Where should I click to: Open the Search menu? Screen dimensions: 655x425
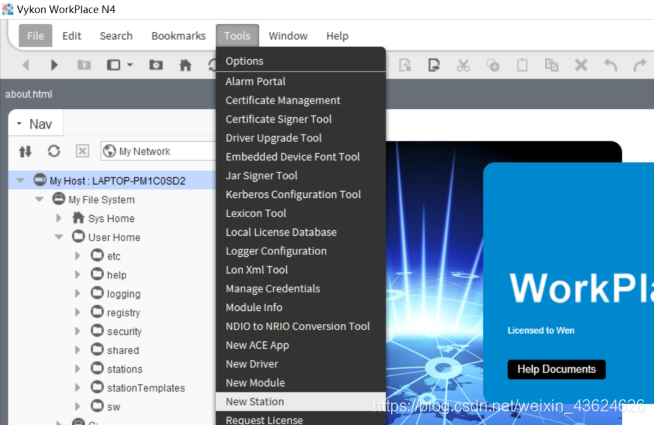(x=116, y=36)
